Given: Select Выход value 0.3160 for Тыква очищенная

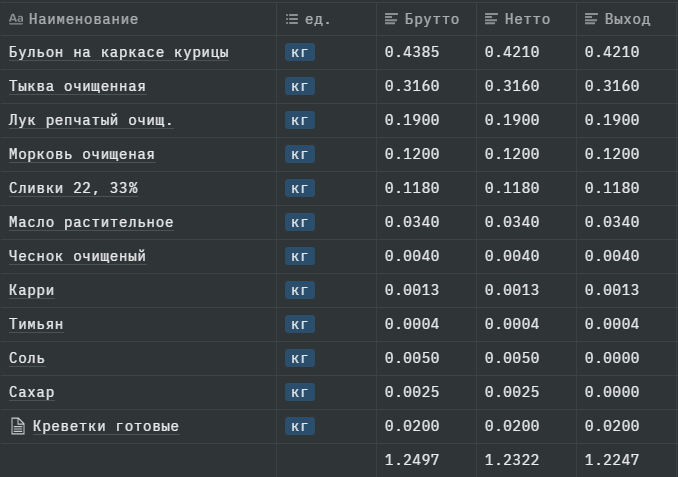Looking at the screenshot, I should [x=612, y=86].
